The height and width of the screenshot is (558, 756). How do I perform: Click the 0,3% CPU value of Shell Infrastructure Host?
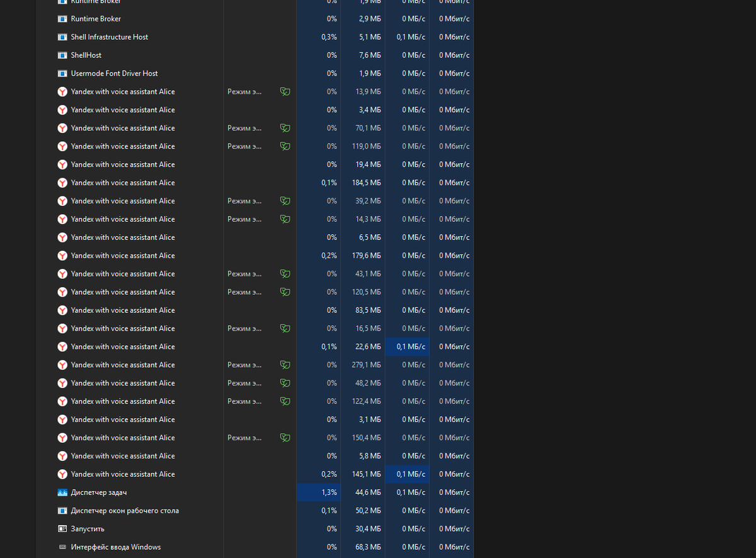tap(329, 37)
